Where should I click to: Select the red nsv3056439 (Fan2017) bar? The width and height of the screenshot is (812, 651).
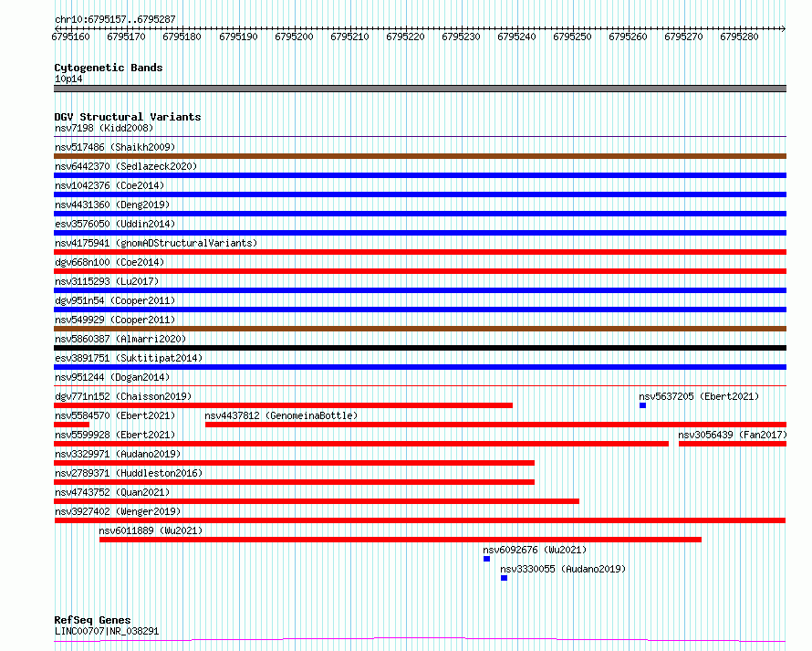(x=733, y=444)
